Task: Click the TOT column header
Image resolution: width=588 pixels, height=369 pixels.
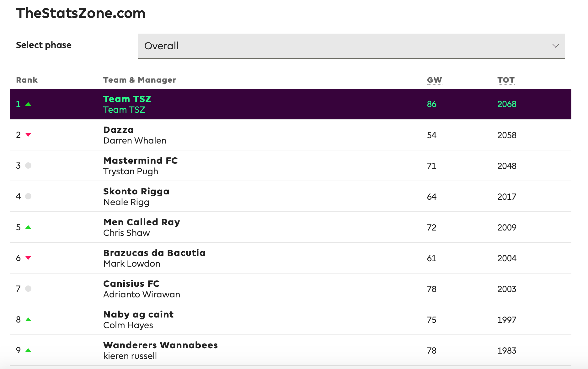Action: 506,80
